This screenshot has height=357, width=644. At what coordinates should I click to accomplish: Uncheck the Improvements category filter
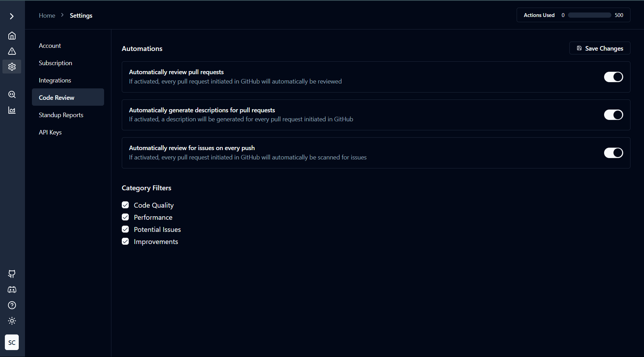coord(125,241)
